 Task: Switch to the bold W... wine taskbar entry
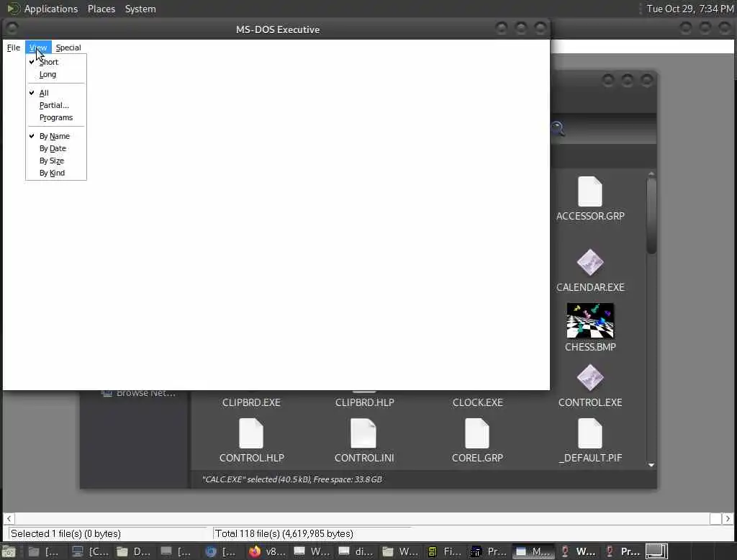578,551
